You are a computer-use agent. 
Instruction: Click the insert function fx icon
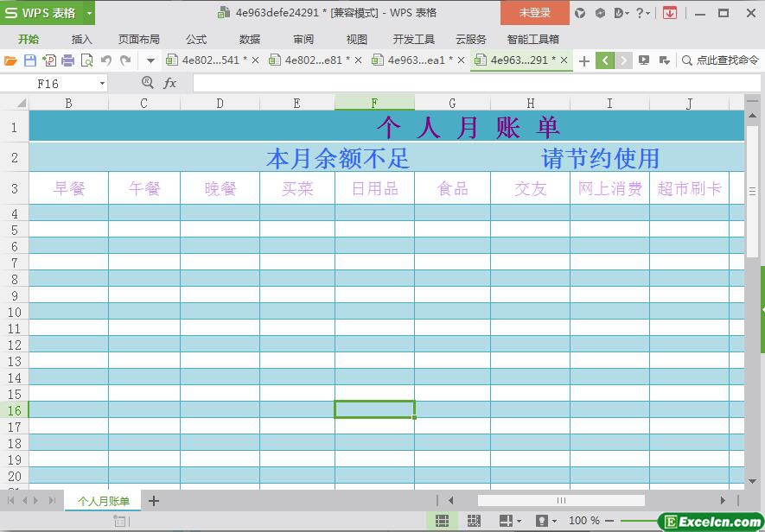coord(170,83)
